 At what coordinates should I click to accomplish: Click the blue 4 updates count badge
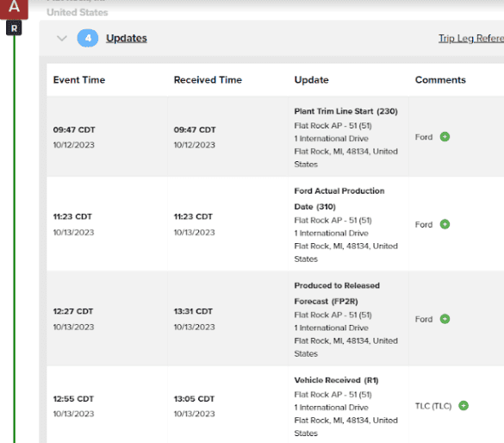tap(88, 38)
